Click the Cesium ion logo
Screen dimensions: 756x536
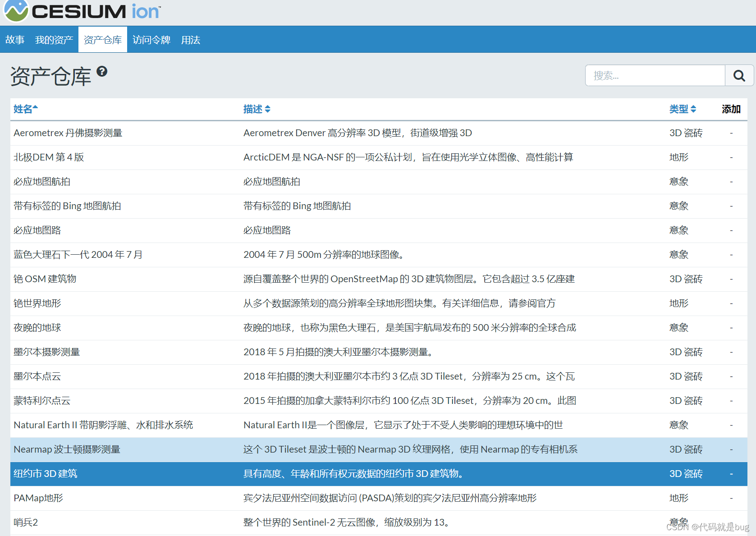tap(82, 11)
